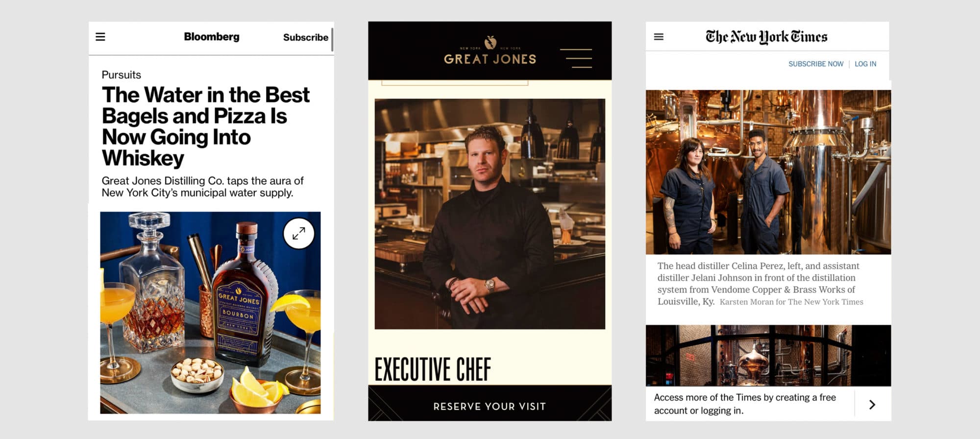The width and height of the screenshot is (980, 439).
Task: Click the Great Jones bourbon cocktail photo
Action: pos(211,313)
